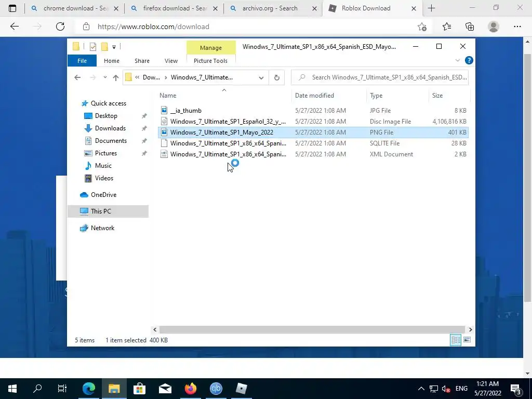The image size is (532, 399).
Task: Click the Explorer Help question-mark icon
Action: tap(469, 60)
